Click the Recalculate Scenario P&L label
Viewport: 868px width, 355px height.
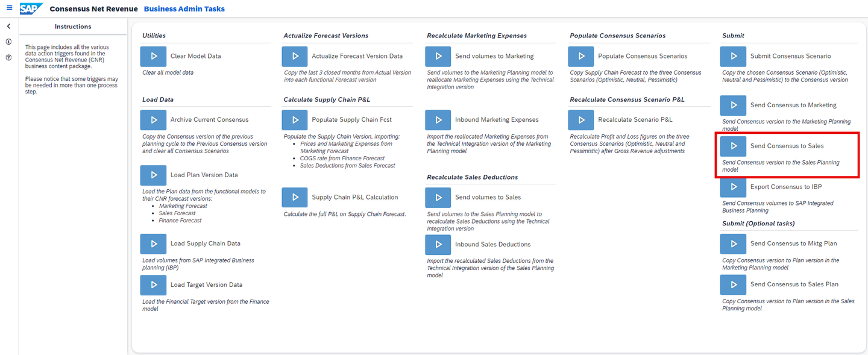click(x=635, y=120)
